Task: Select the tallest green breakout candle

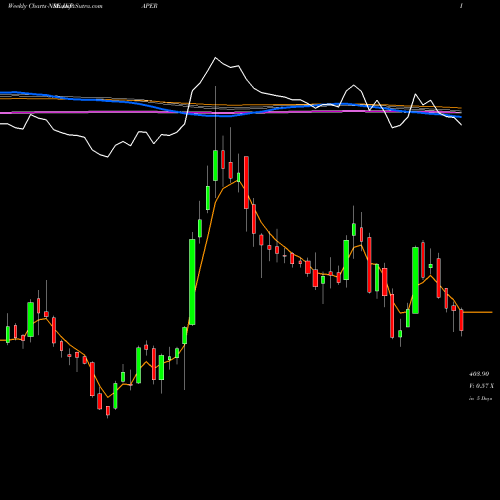Action: tap(192, 282)
